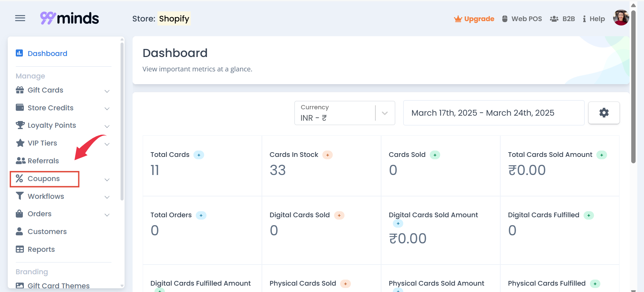644x292 pixels.
Task: Go to Customers in the sidebar
Action: [47, 232]
